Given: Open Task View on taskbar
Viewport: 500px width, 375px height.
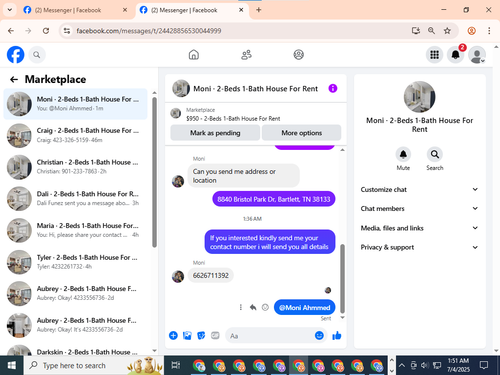Looking at the screenshot, I should tap(175, 366).
